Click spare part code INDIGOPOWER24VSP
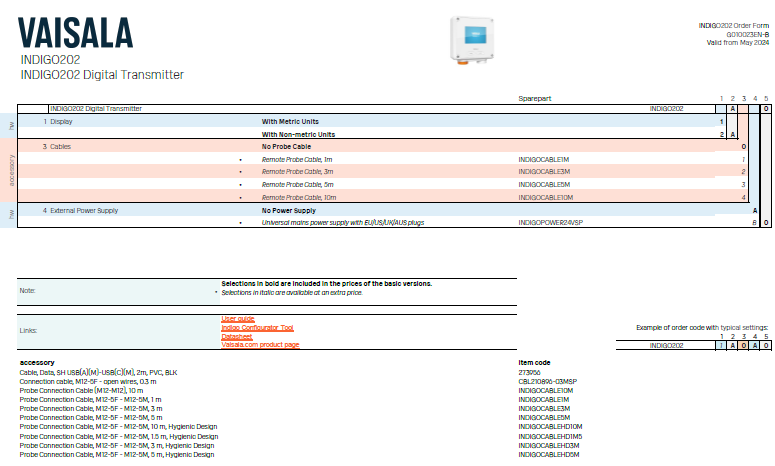The image size is (775, 466). (x=551, y=222)
